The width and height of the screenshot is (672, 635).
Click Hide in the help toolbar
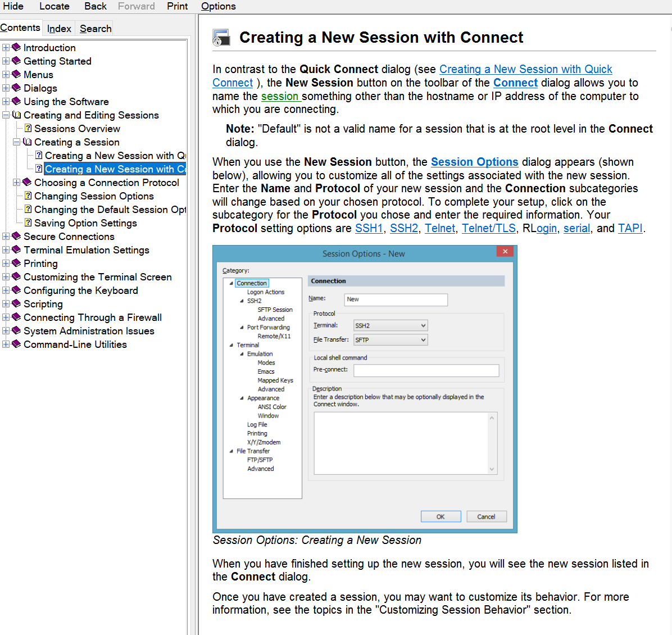tap(13, 6)
